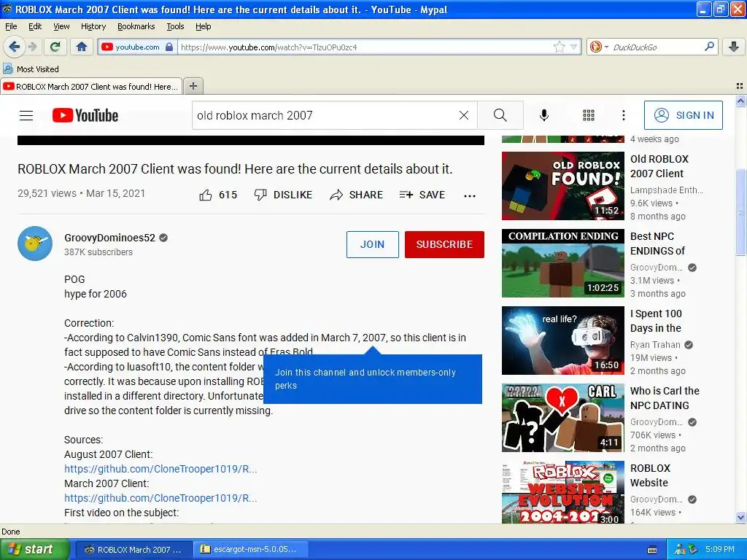Select the ROBLOX March 2007 browser tab
Screen dimensions: 747x560
91,86
